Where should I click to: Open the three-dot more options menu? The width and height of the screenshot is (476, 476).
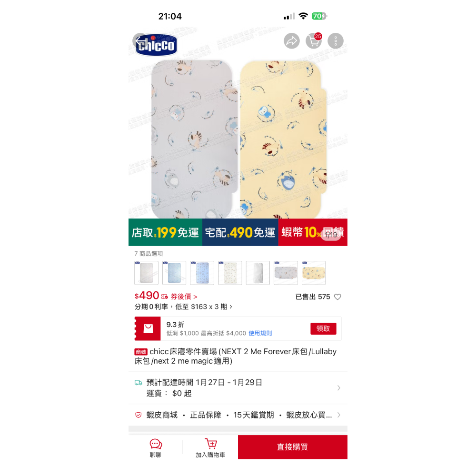click(x=336, y=41)
